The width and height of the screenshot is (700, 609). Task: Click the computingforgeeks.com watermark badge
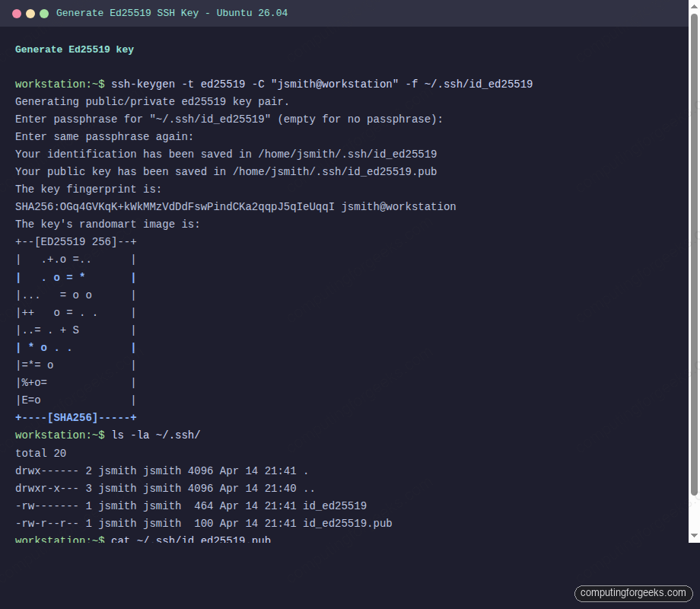click(634, 593)
